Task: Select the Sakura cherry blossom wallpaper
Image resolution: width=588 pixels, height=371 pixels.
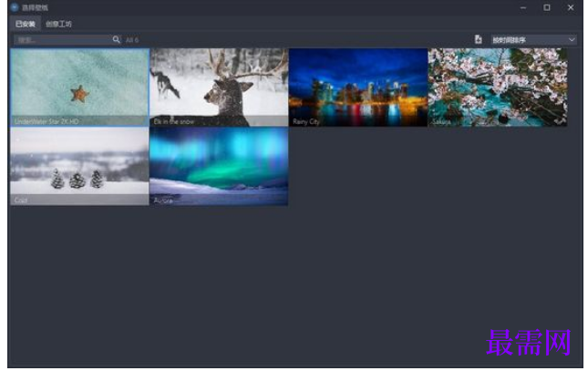Action: pos(498,88)
